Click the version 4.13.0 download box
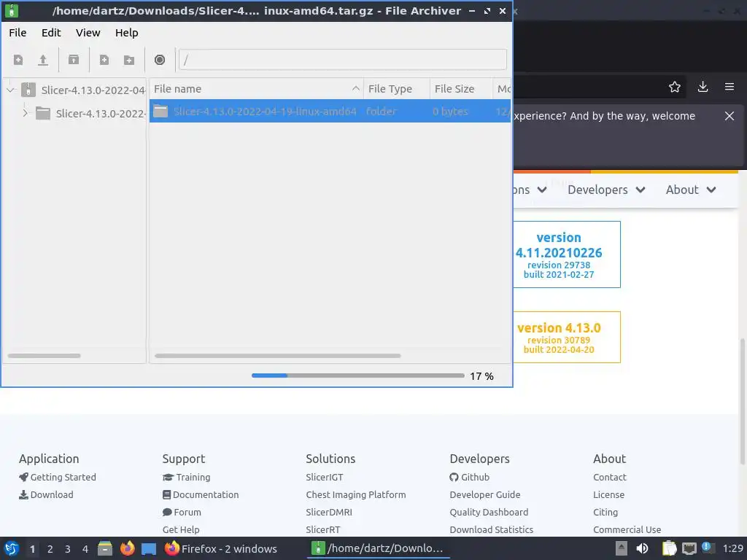This screenshot has width=747, height=560. coord(567,337)
